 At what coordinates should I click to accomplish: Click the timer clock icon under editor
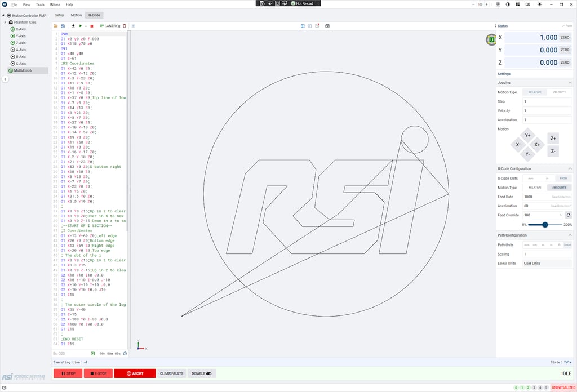pyautogui.click(x=125, y=353)
